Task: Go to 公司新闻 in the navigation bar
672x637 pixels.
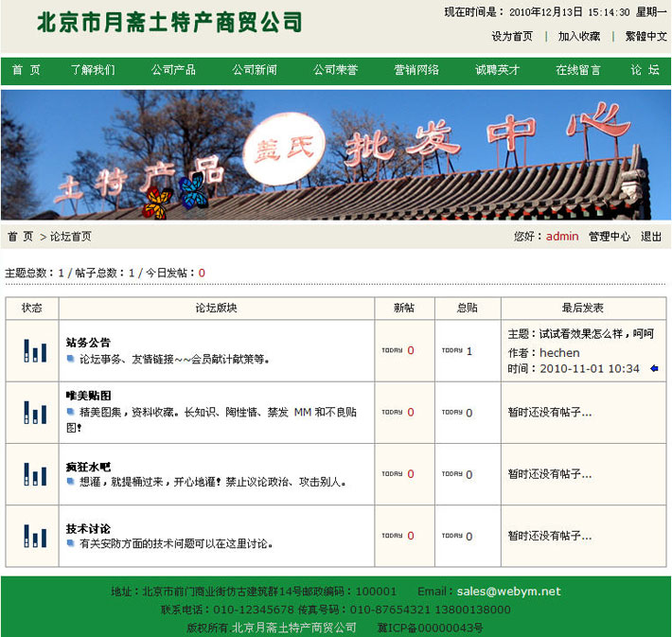Action: point(255,70)
